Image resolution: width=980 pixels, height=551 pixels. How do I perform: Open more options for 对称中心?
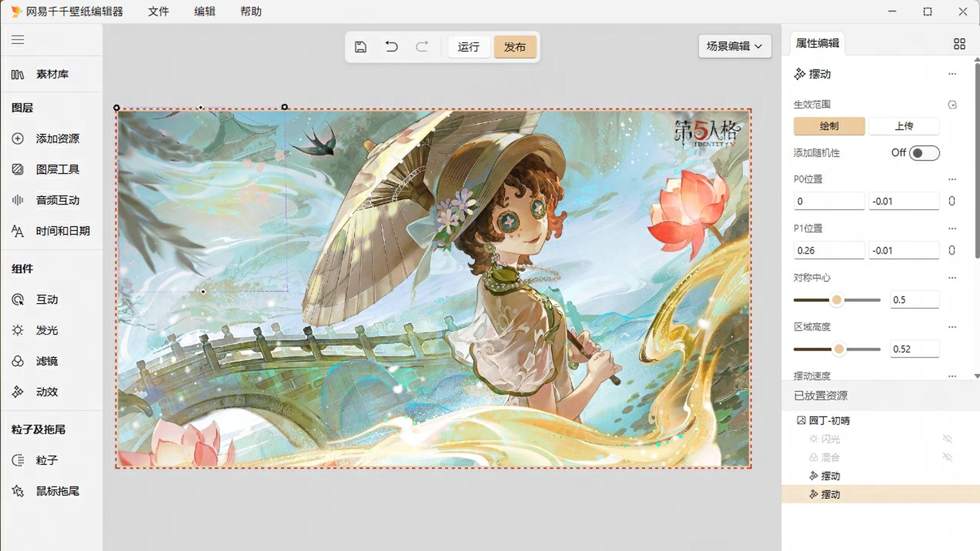tap(952, 278)
